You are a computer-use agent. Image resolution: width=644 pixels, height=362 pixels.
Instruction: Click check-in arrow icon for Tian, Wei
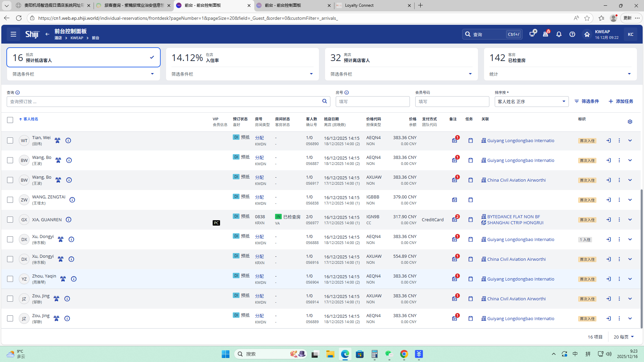point(608,140)
